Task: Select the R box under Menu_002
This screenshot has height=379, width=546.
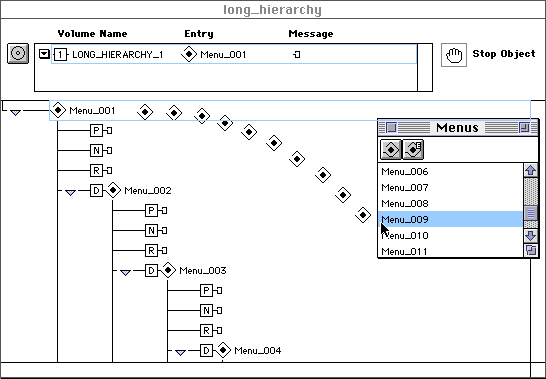Action: click(x=151, y=250)
